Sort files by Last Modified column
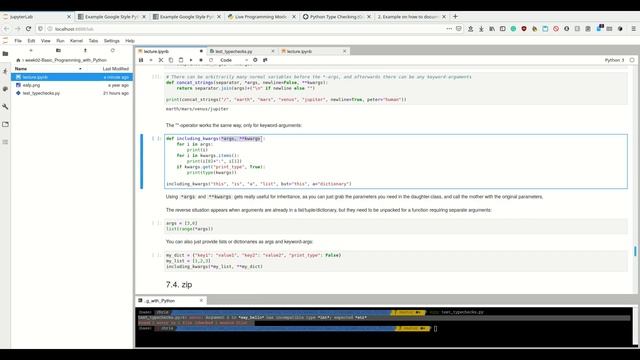 [x=116, y=69]
